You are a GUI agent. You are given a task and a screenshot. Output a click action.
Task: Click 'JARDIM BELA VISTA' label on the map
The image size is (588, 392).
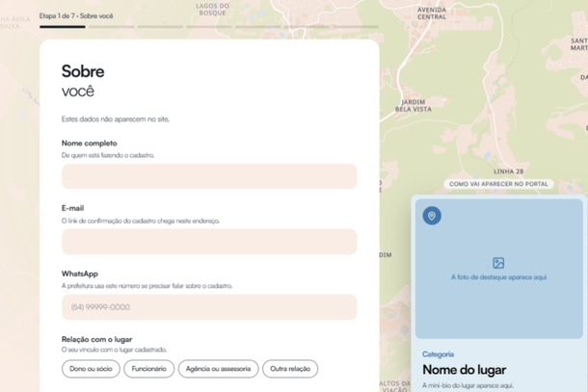[414, 106]
